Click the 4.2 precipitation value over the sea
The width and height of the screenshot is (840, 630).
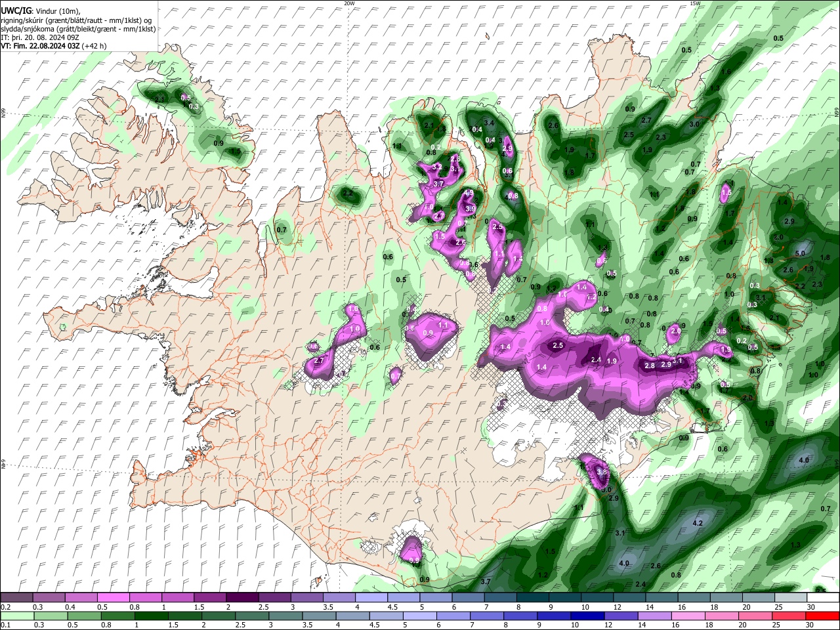point(698,523)
